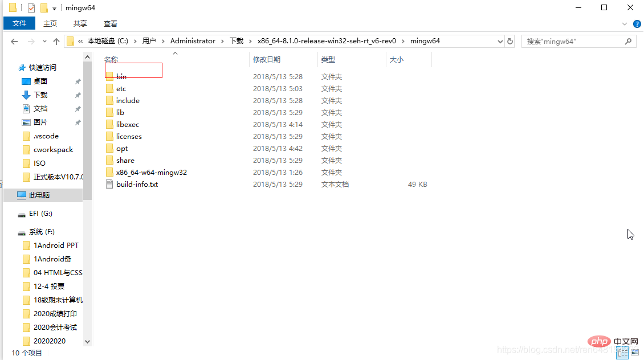Open the EFI (G:) drive
644x360 pixels.
(40, 214)
